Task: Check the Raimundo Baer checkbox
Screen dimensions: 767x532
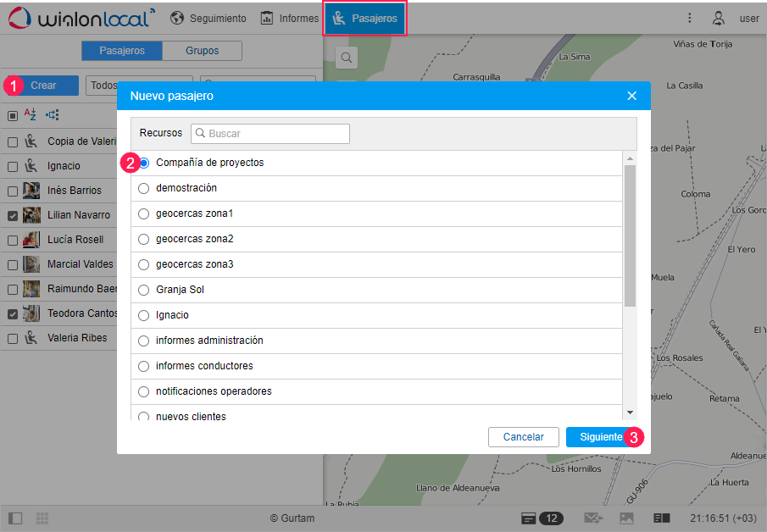Action: click(13, 290)
